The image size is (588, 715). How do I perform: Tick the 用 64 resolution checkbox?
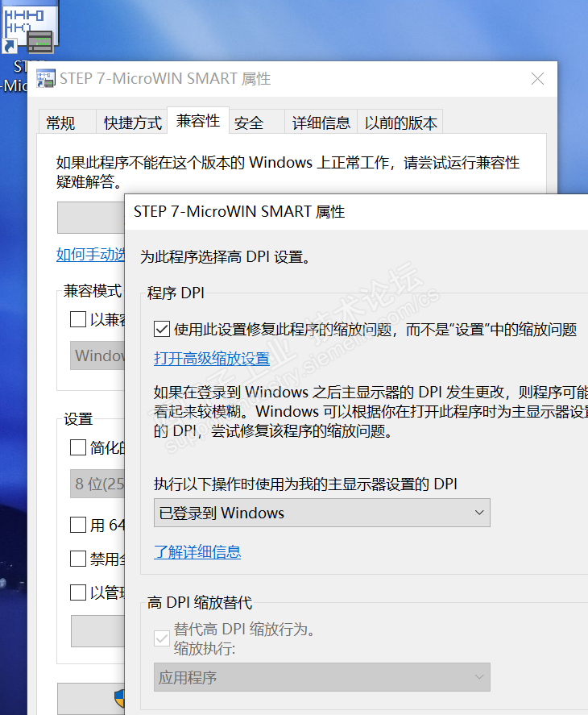coord(78,525)
